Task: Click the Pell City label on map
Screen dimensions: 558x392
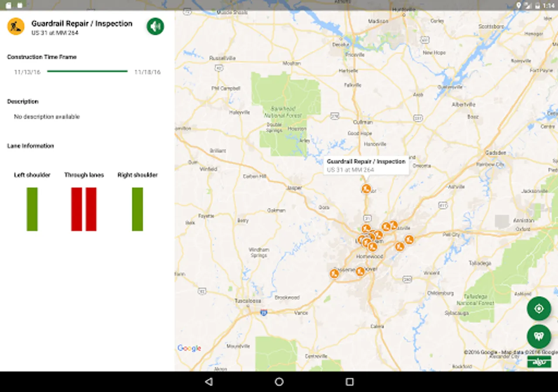Action: (451, 235)
